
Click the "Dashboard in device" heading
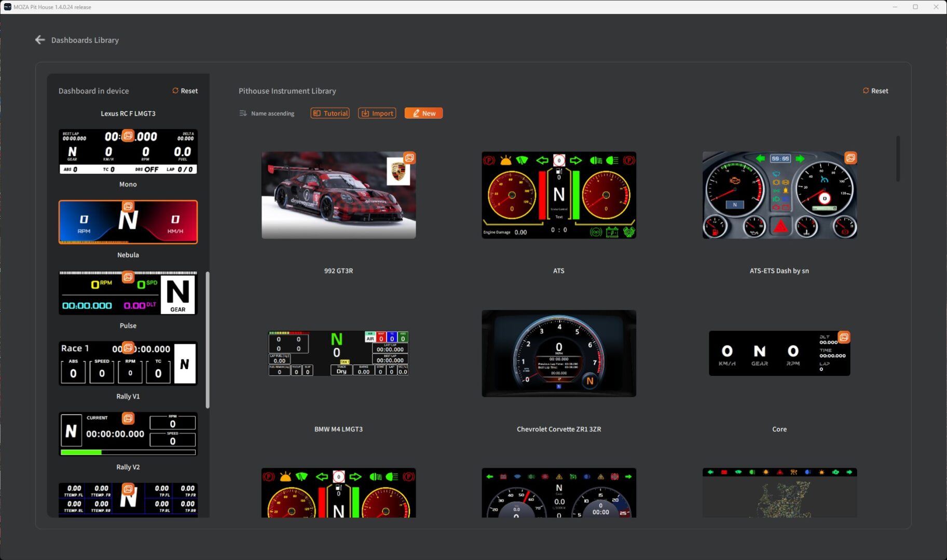[93, 91]
